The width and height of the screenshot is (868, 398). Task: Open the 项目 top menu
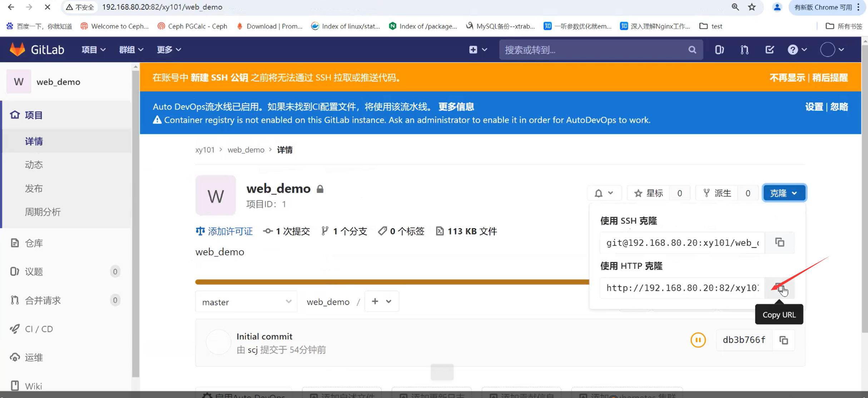[x=93, y=50]
